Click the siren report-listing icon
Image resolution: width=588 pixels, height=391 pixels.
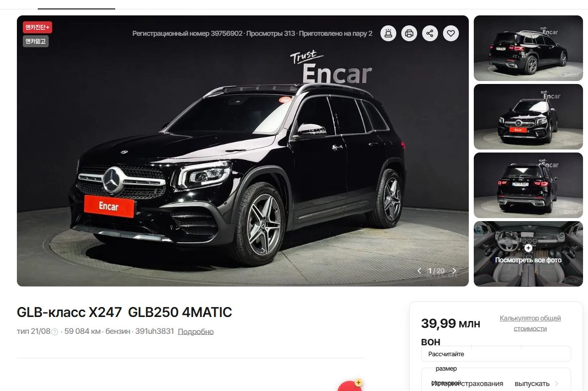pyautogui.click(x=388, y=33)
